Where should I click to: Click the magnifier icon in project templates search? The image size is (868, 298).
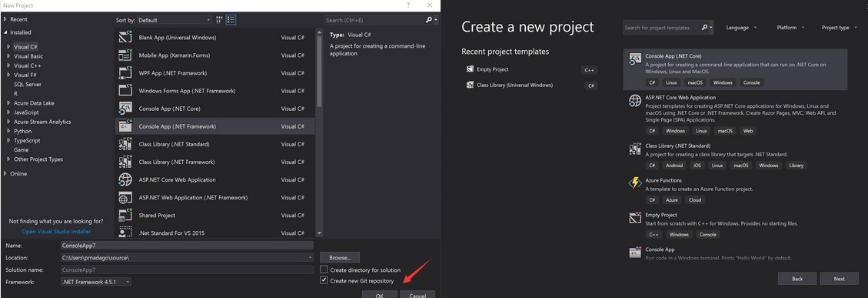[x=704, y=27]
